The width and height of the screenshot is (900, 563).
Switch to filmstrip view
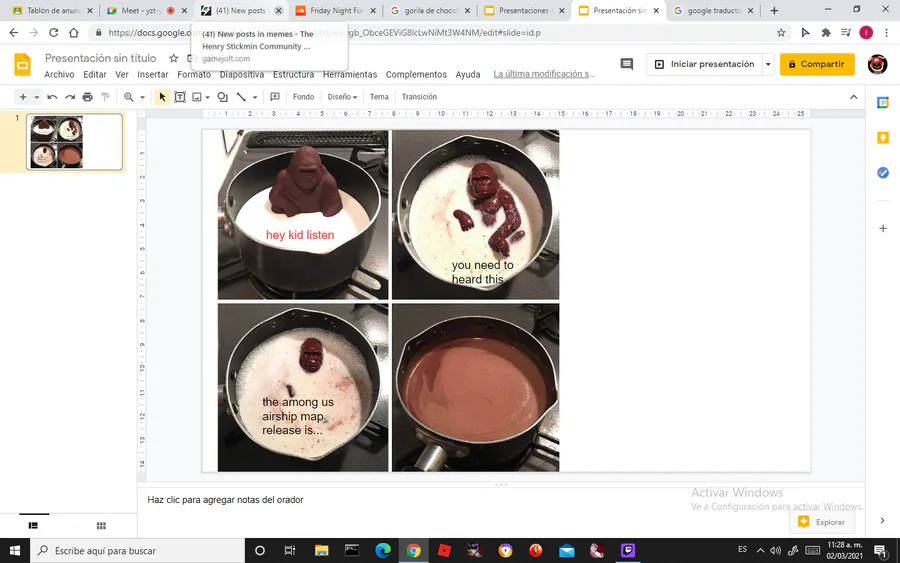pos(33,525)
